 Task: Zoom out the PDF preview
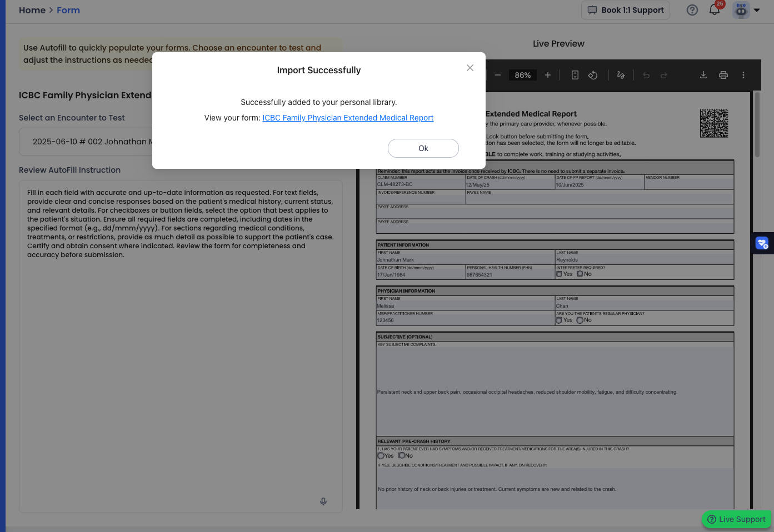click(498, 75)
